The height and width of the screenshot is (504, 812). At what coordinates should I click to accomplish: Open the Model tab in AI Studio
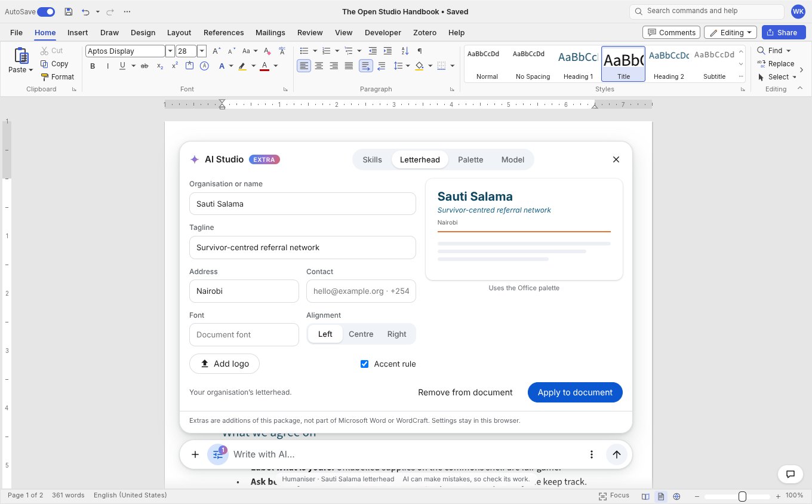(x=513, y=160)
